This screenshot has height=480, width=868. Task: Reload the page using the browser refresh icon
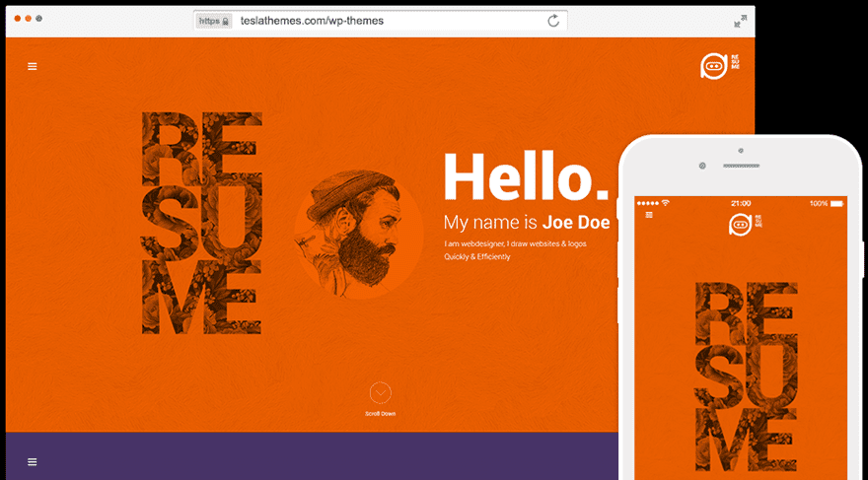(x=553, y=21)
